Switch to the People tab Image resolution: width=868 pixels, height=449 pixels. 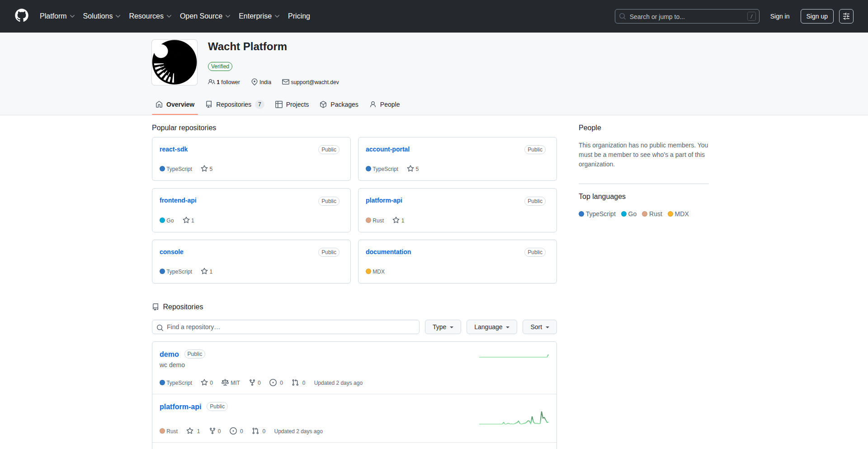pos(385,104)
